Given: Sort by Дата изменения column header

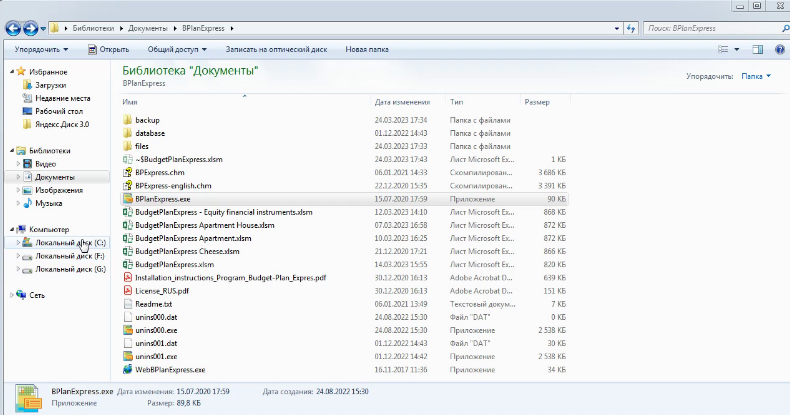Looking at the screenshot, I should coord(402,102).
